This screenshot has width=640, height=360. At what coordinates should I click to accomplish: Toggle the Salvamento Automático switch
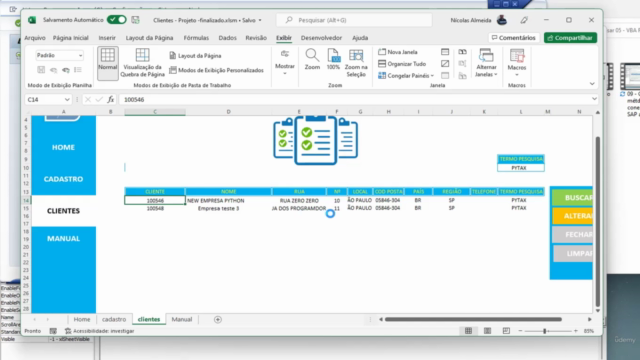click(117, 20)
